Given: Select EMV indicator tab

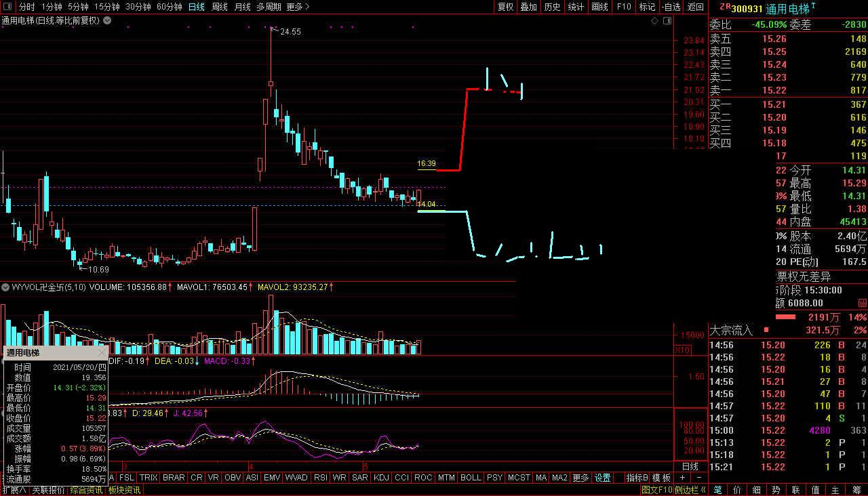Looking at the screenshot, I should coord(272,478).
